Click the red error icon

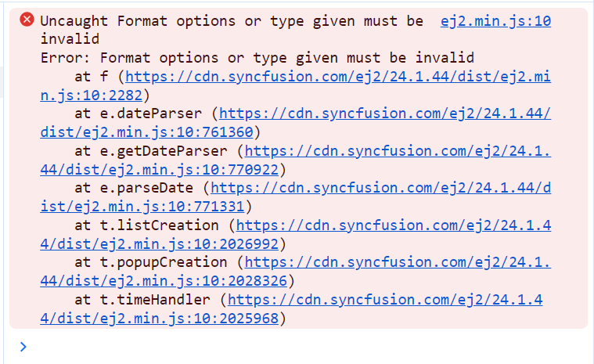(27, 20)
